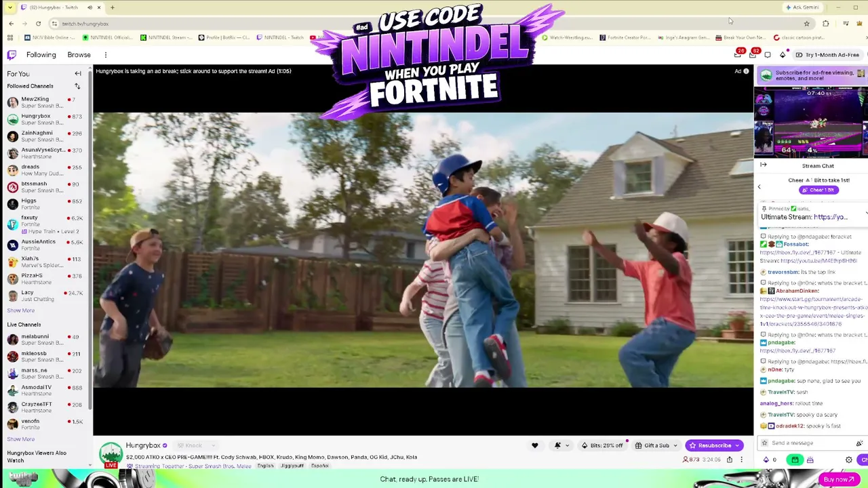Open the pinned Ultimate Stream link
This screenshot has height=488, width=868.
click(831, 217)
